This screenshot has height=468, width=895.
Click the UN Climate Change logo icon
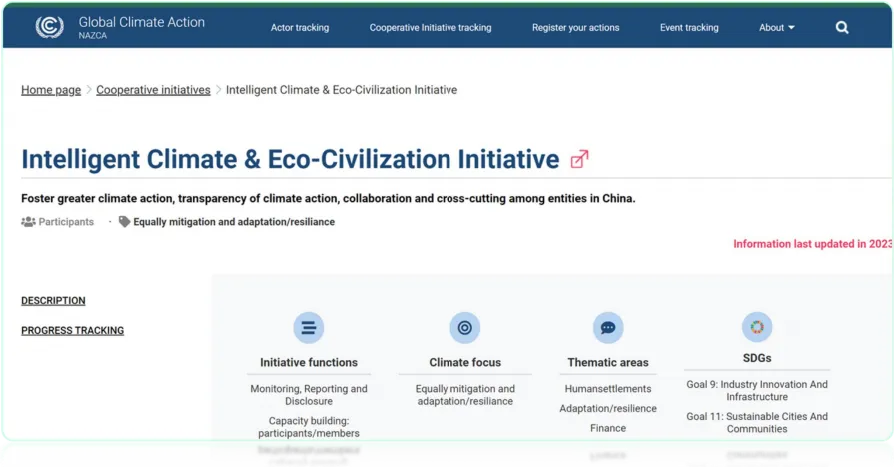(x=49, y=27)
